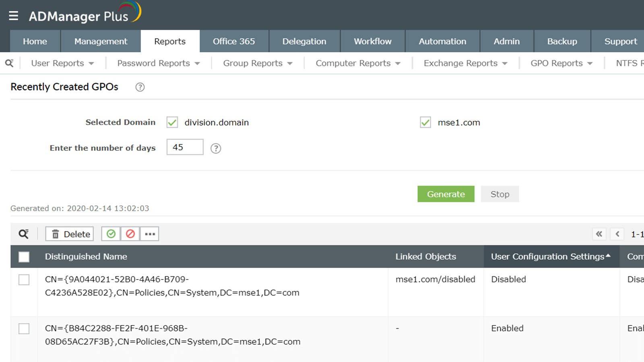This screenshot has width=644, height=362.
Task: Click the green Generate button
Action: tap(446, 194)
